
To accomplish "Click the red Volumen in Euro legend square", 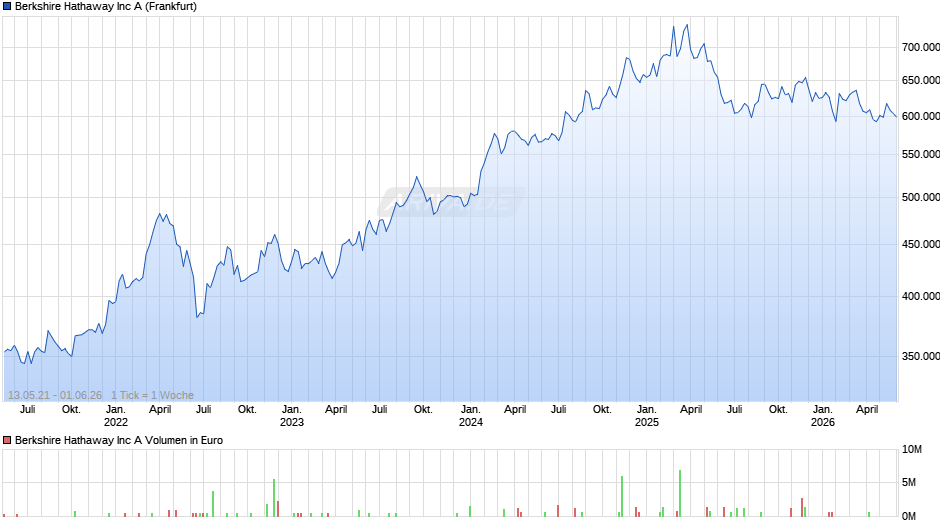I will tap(7, 440).
